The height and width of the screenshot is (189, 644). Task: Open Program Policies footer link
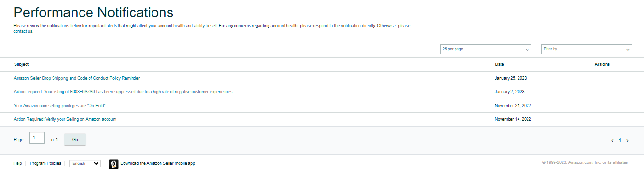click(x=45, y=163)
